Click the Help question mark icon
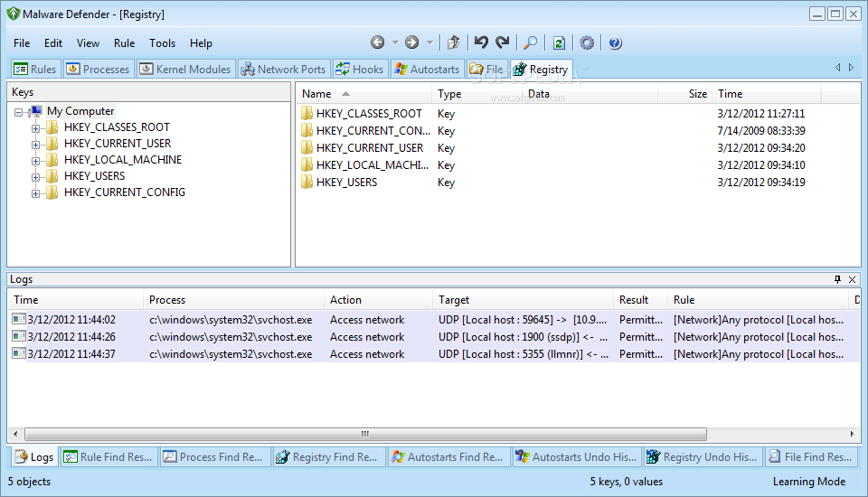This screenshot has width=868, height=497. click(x=615, y=42)
